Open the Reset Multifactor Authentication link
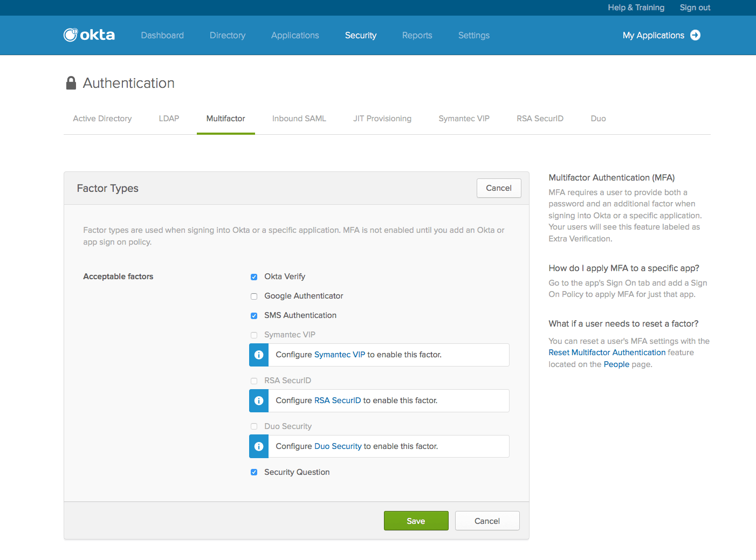756x560 pixels. pyautogui.click(x=607, y=352)
